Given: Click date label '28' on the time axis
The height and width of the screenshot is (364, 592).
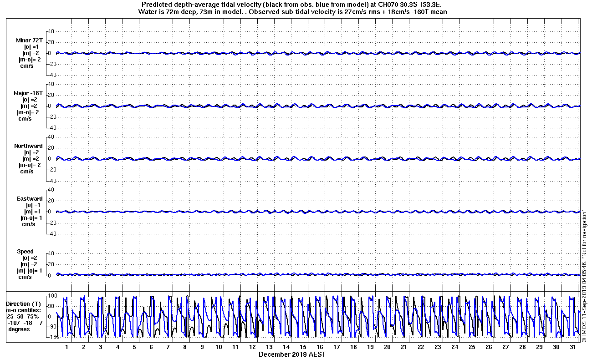Looking at the screenshot, I should [x=522, y=347].
